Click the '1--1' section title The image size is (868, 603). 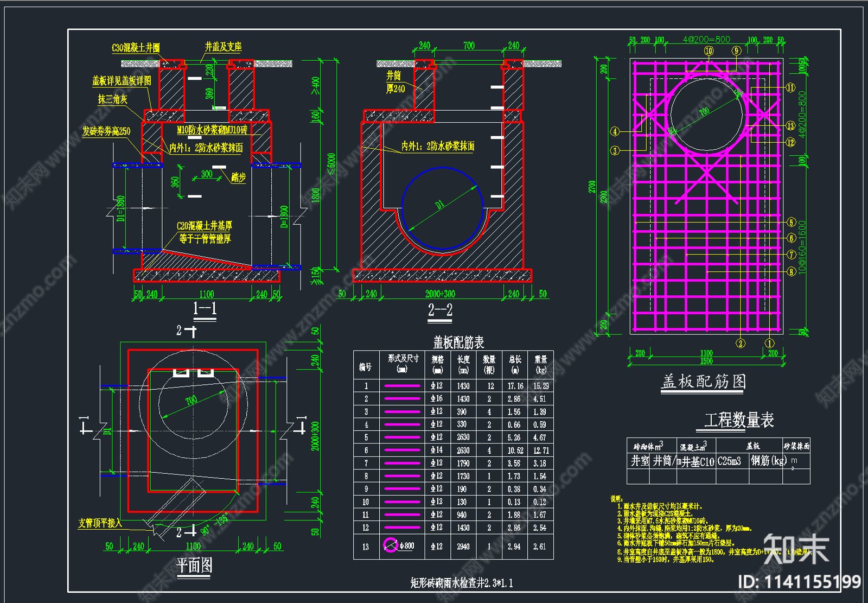[x=205, y=309]
